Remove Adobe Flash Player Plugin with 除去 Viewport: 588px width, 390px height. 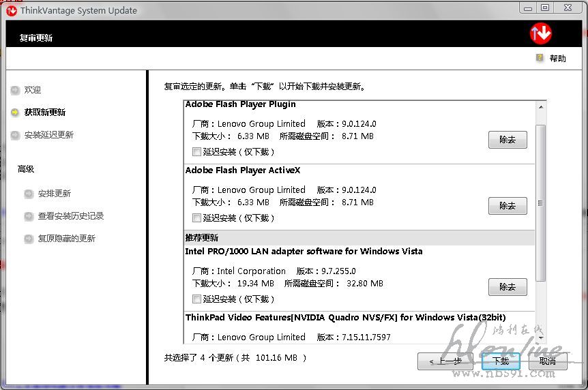(x=508, y=140)
